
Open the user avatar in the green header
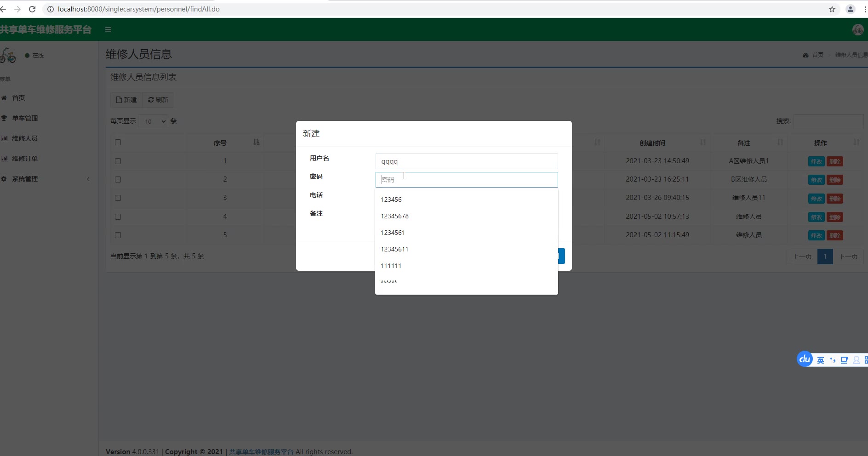[x=858, y=29]
